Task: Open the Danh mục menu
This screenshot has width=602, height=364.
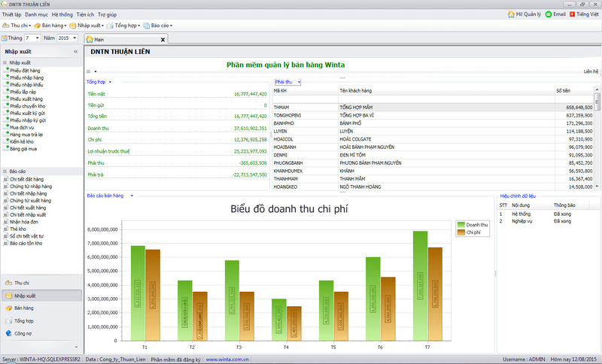Action: pyautogui.click(x=36, y=14)
